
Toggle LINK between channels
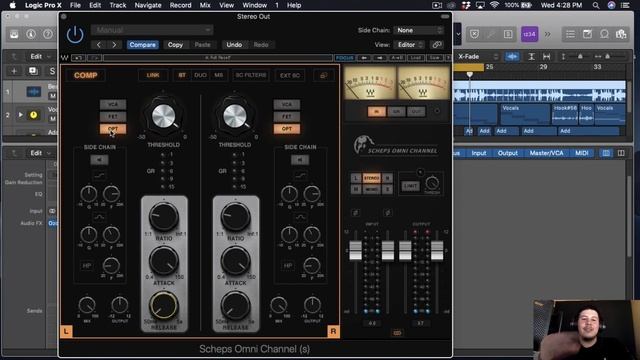[x=153, y=76]
